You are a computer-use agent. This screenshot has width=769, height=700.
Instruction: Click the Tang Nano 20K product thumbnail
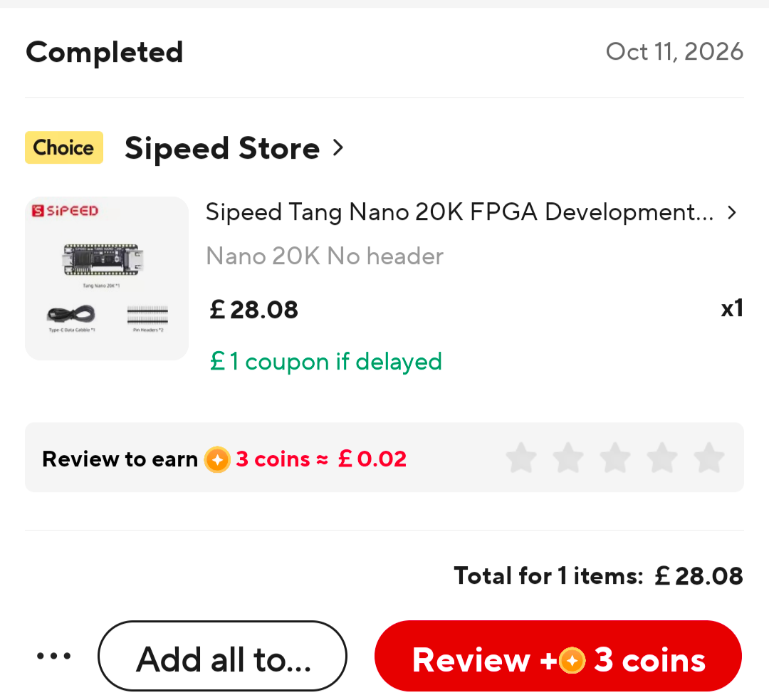pos(107,278)
